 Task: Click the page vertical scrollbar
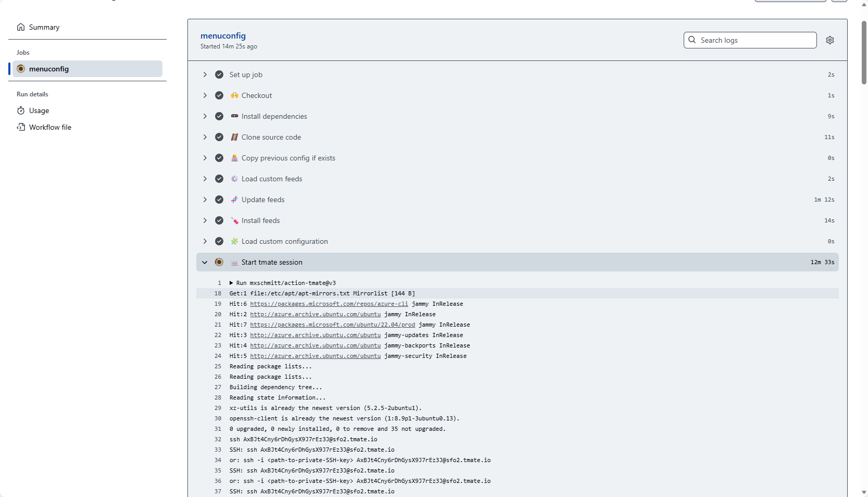864,52
